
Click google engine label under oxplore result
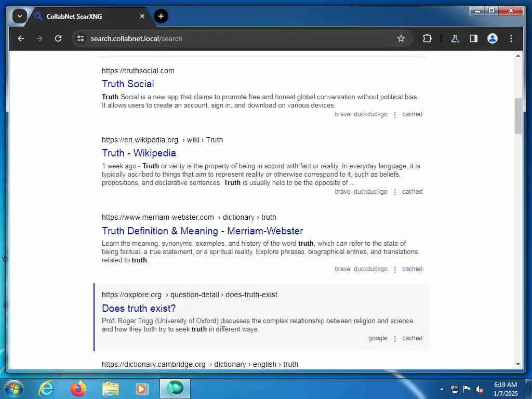378,338
